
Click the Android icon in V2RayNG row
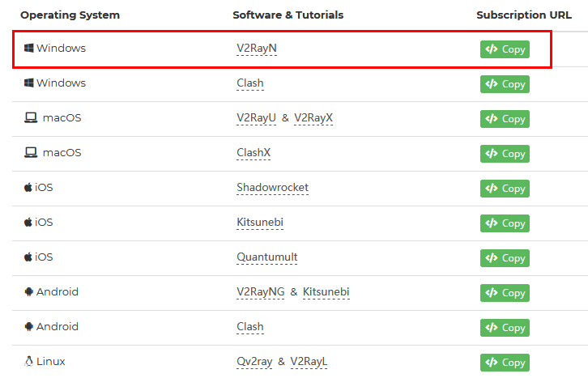(28, 292)
